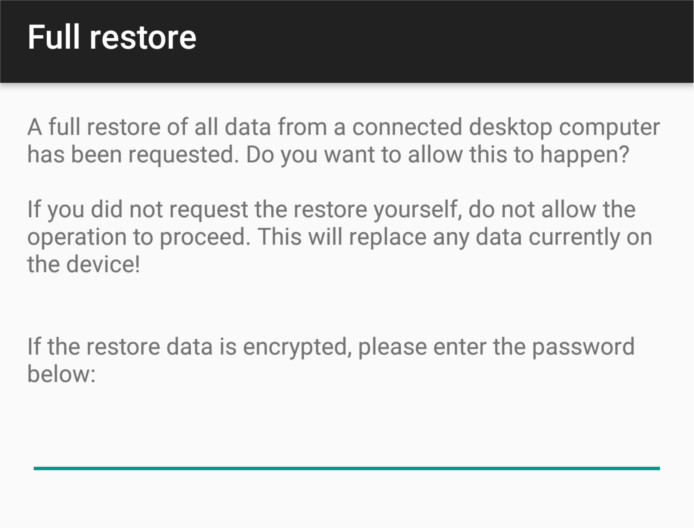This screenshot has width=694, height=528.
Task: Click the word "below:" above the field
Action: 60,376
